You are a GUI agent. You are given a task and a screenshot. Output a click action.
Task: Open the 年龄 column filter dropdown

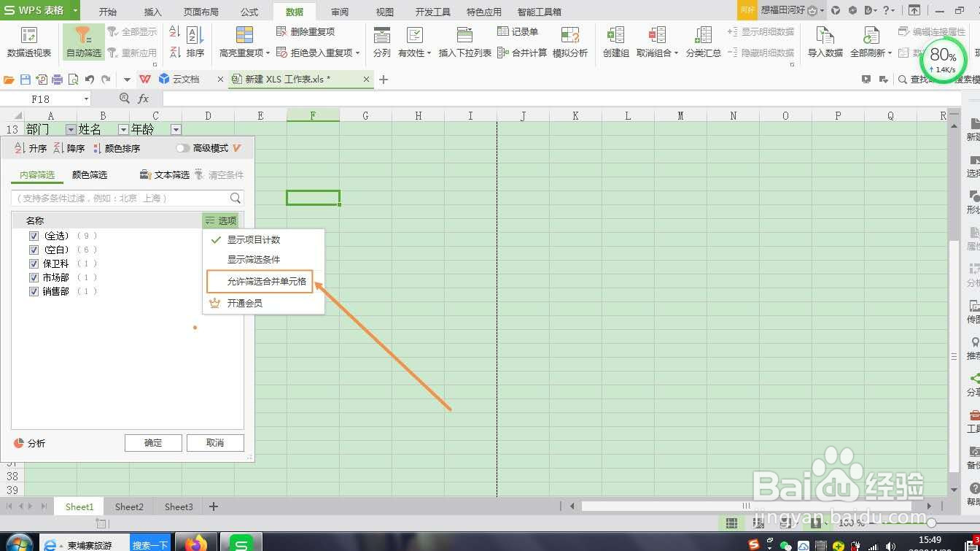click(x=176, y=129)
